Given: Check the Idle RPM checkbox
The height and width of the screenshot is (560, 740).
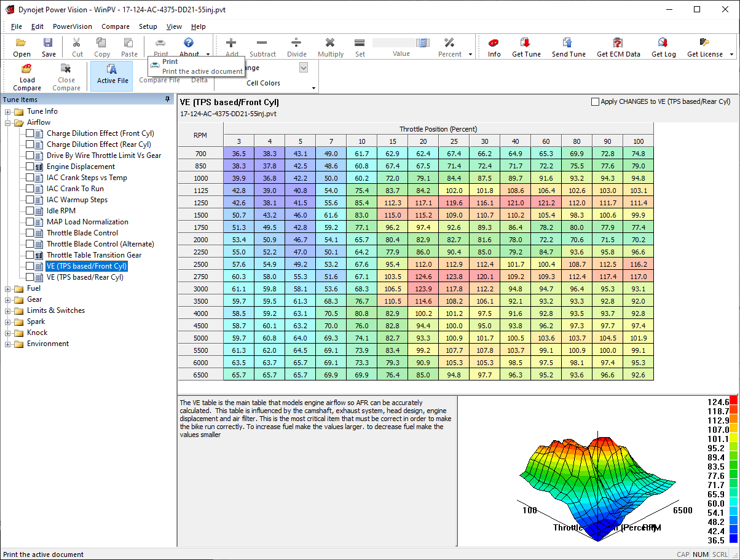Looking at the screenshot, I should click(x=30, y=211).
